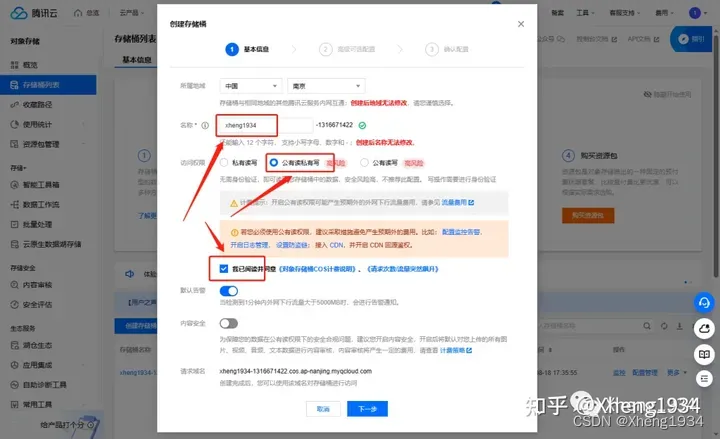720x439 pixels.
Task: Open 资源包管理 in the sidebar
Action: [41, 144]
